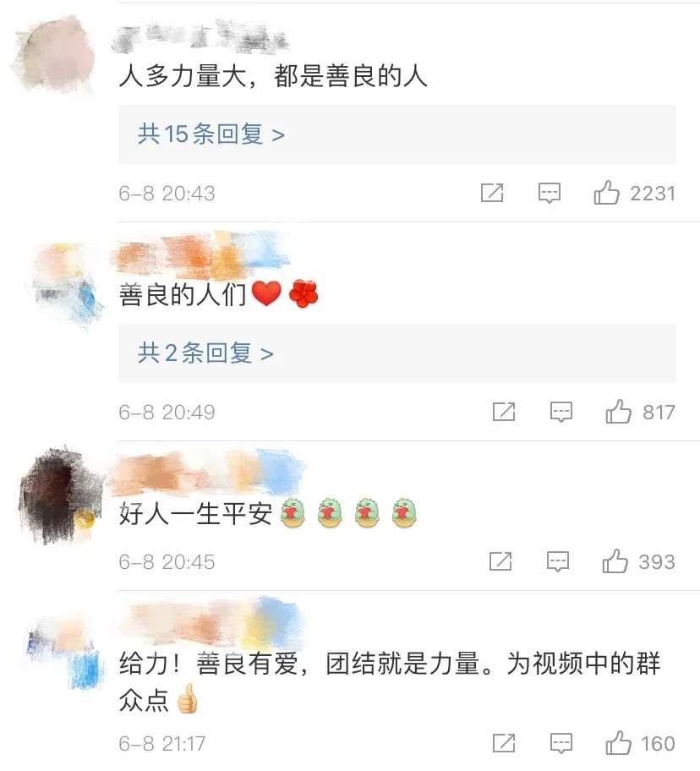Like the comment with 817 likes
This screenshot has height=771, width=700.
[x=618, y=411]
